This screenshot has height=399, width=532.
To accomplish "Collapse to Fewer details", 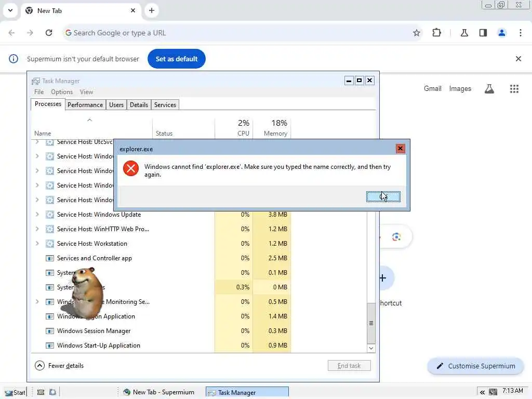I will (x=59, y=365).
